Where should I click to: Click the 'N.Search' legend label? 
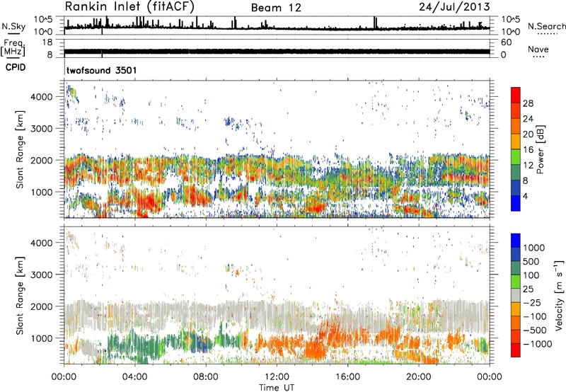pos(546,26)
